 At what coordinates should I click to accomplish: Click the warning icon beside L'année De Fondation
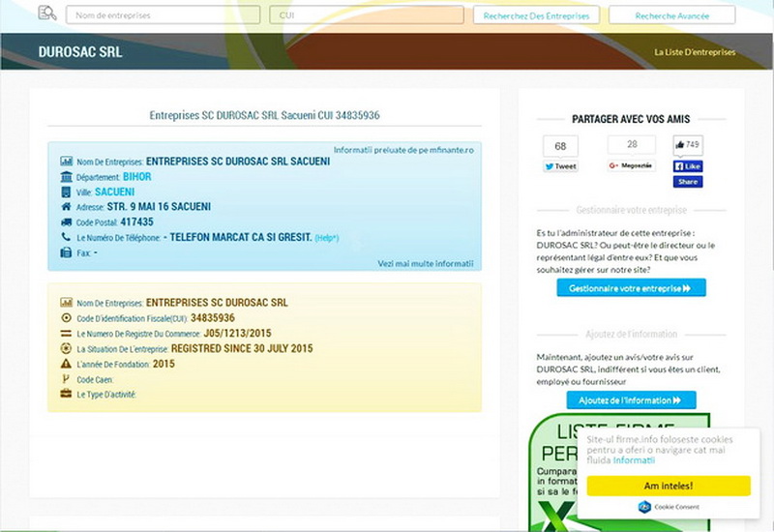pyautogui.click(x=66, y=364)
